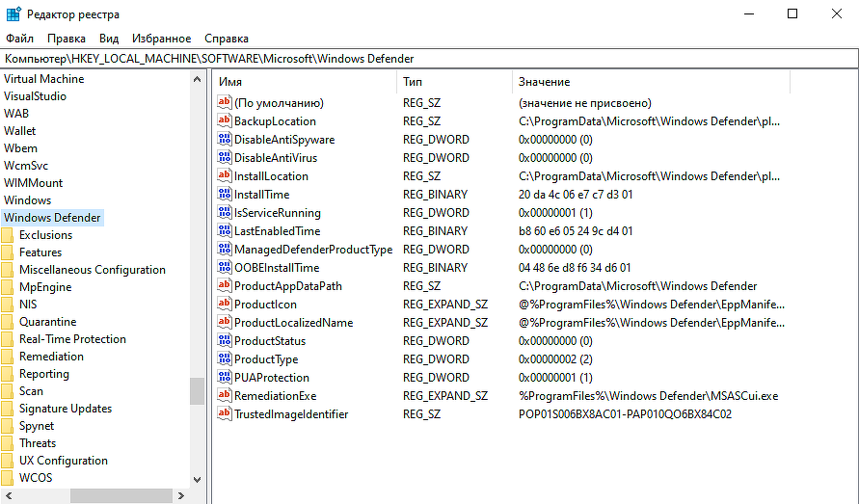The width and height of the screenshot is (859, 504).
Task: Click the registry path address bar
Action: point(429,59)
